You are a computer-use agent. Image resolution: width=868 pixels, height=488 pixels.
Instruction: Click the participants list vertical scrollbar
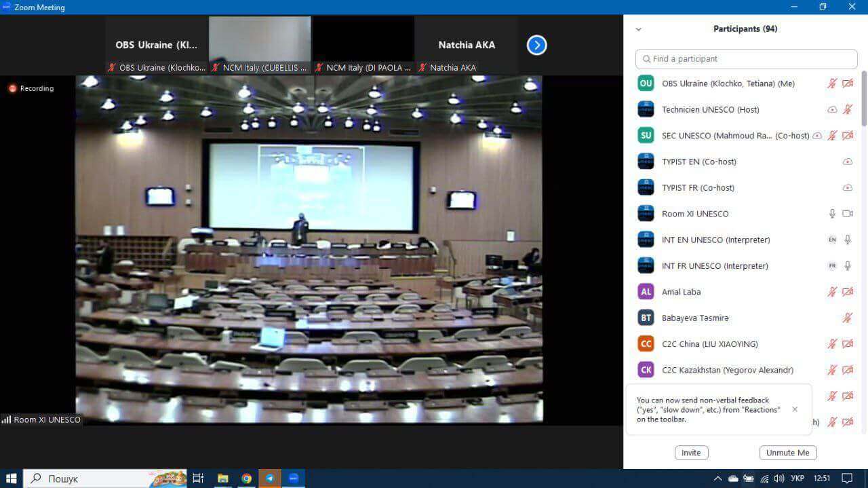point(863,98)
